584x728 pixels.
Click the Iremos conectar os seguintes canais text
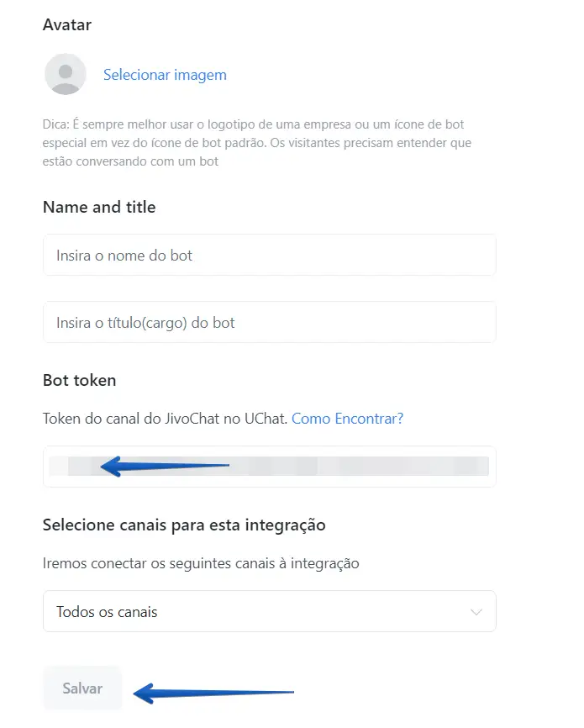point(201,563)
